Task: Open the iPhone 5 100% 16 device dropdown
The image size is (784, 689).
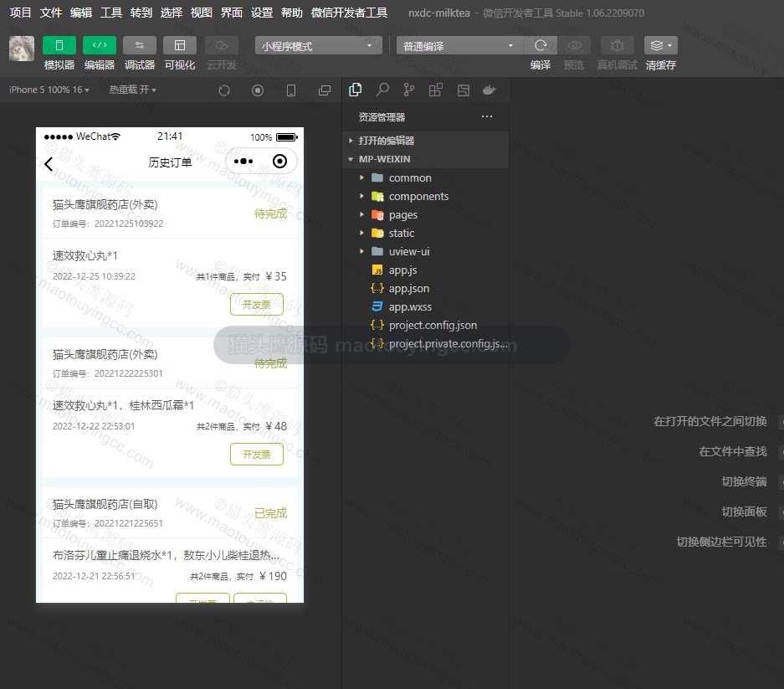Action: [49, 90]
